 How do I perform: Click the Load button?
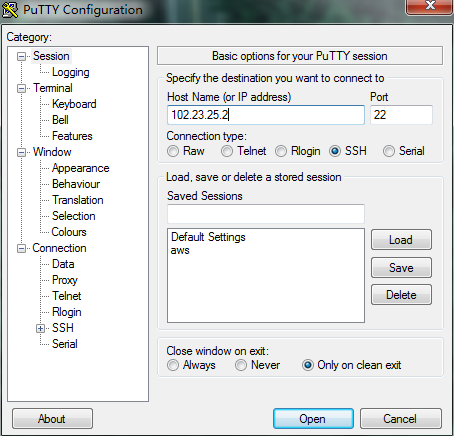click(x=401, y=240)
